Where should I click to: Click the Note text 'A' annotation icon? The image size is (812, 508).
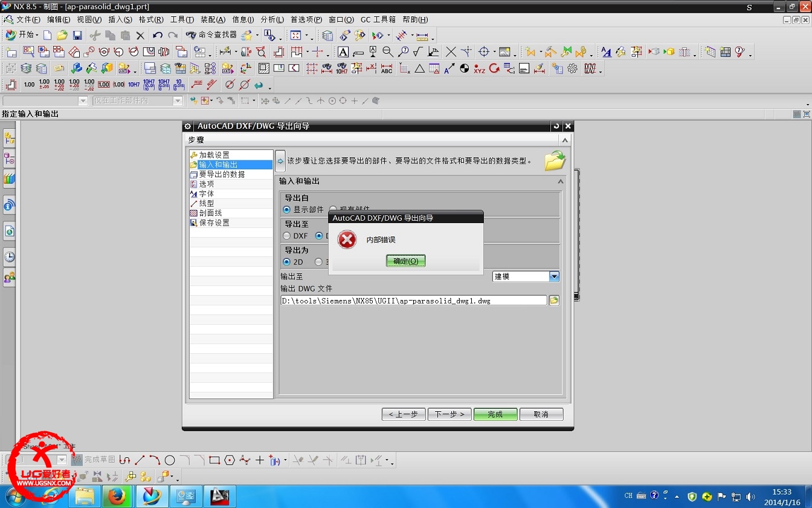(x=343, y=52)
